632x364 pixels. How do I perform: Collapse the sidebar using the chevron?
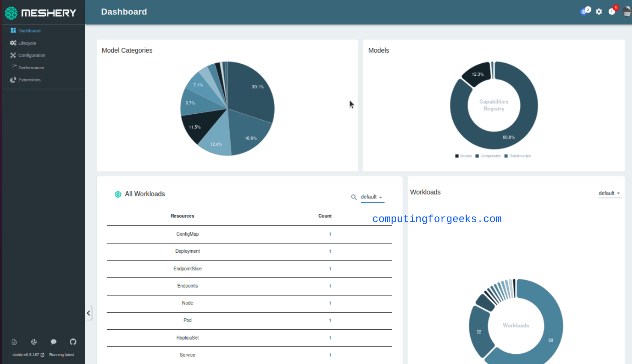(89, 313)
